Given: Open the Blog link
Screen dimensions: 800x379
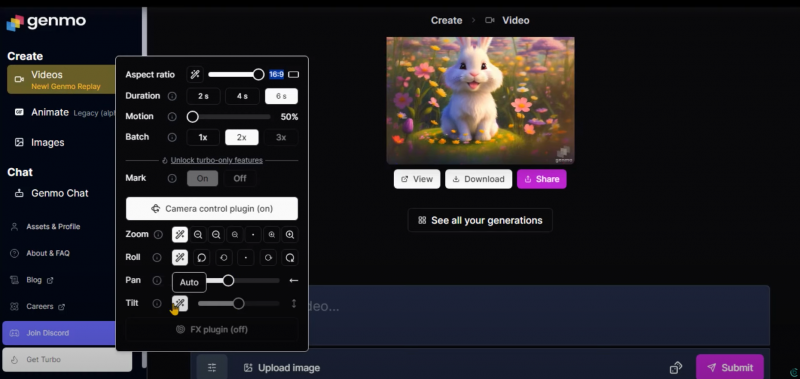Looking at the screenshot, I should tap(33, 280).
